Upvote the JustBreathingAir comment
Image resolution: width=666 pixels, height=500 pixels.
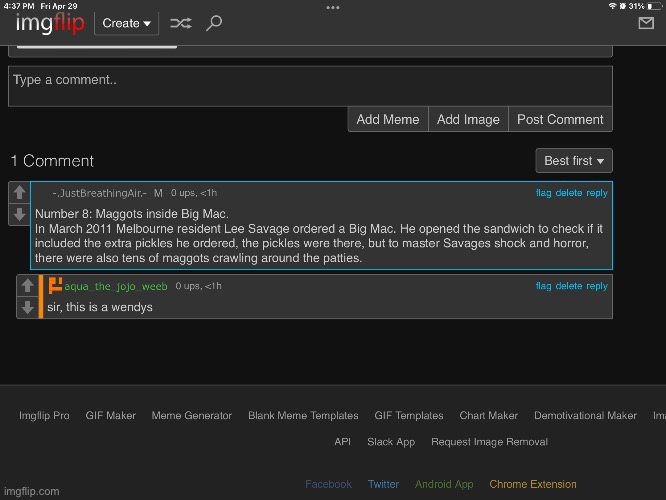coord(19,192)
